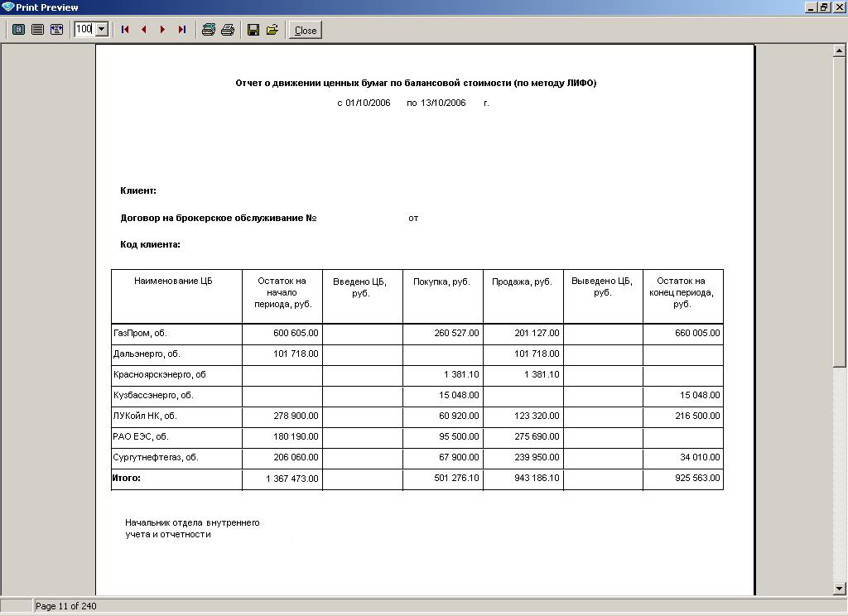Select the fit page width icon
The image size is (848, 616).
coord(56,29)
